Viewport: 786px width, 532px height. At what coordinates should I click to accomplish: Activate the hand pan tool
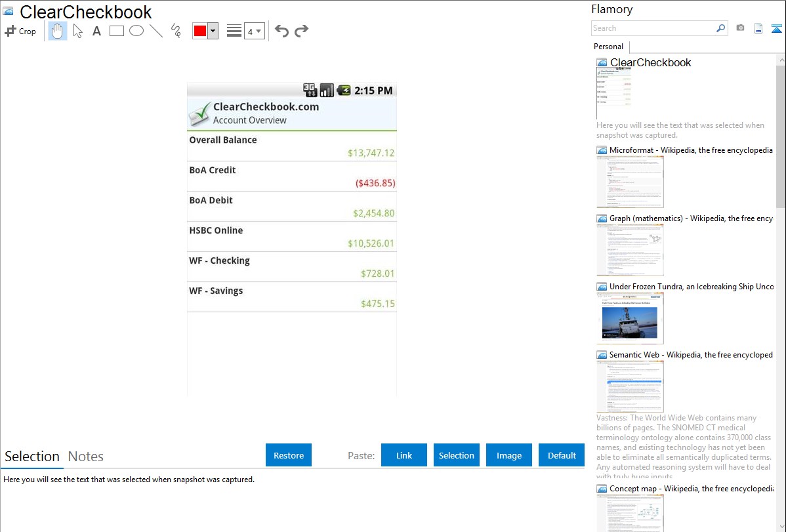(57, 31)
